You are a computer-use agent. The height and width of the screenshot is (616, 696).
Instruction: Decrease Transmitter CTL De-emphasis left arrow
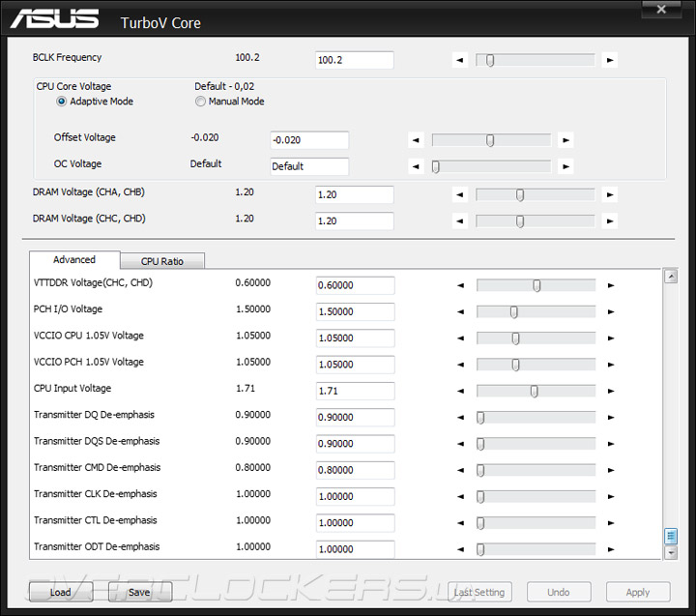461,523
